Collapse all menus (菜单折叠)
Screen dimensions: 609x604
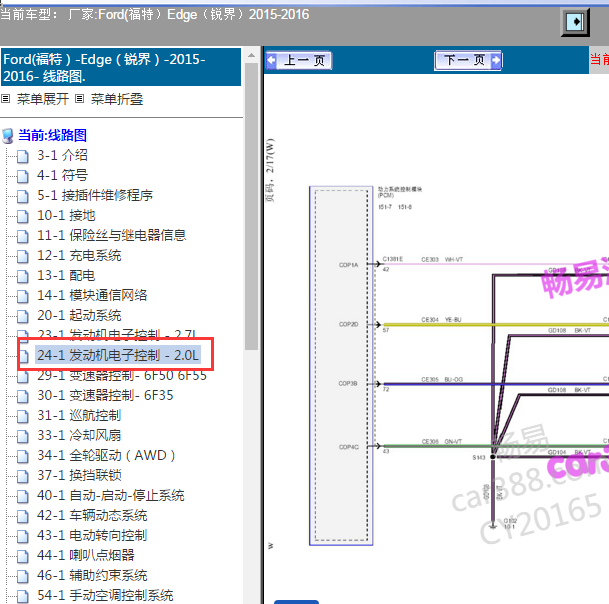117,99
